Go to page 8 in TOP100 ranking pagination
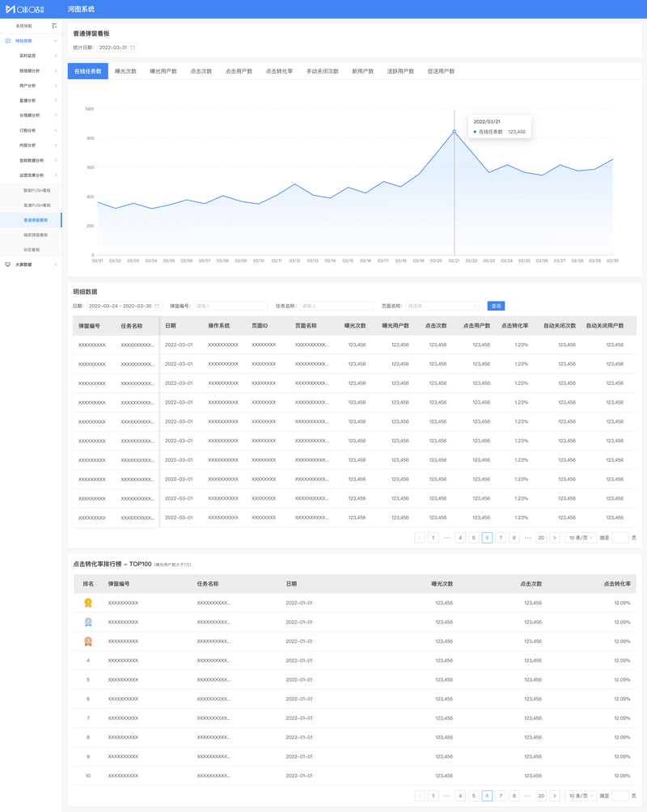This screenshot has width=647, height=812. click(514, 796)
